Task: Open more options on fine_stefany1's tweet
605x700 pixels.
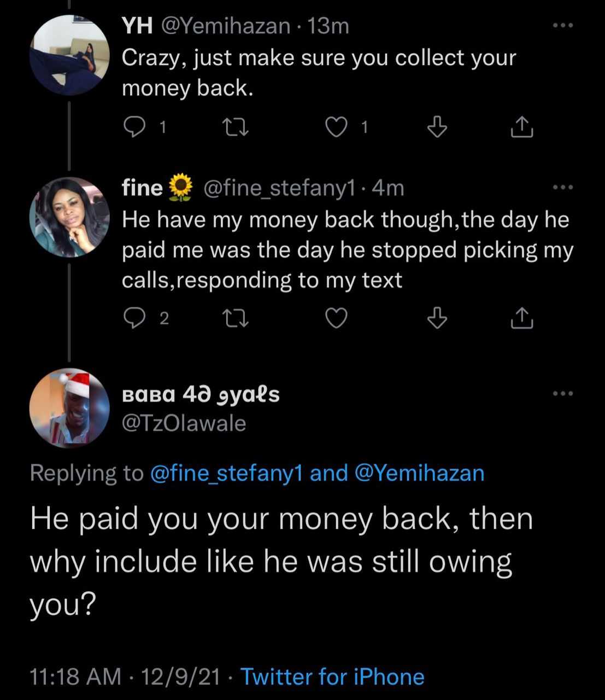Action: [563, 187]
